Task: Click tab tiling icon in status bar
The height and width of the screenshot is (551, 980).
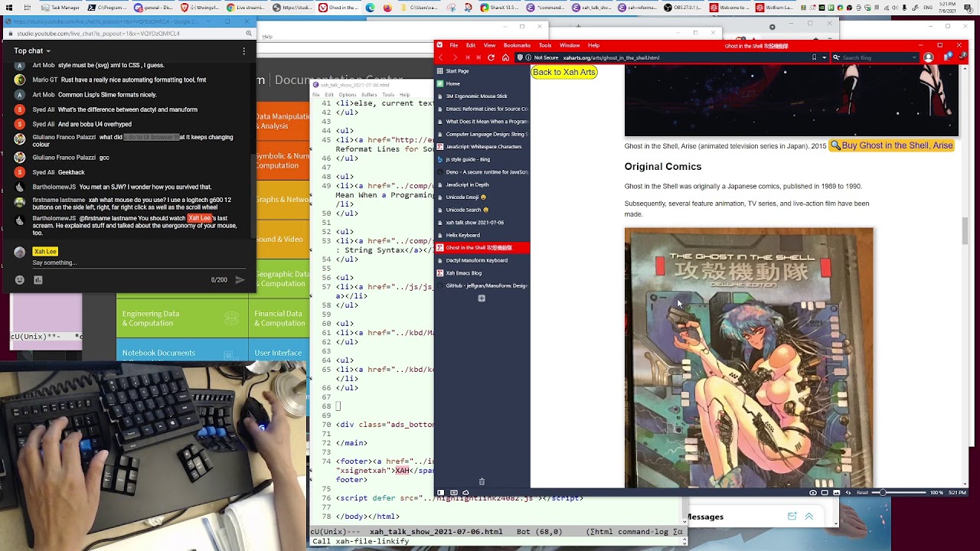Action: click(x=453, y=492)
